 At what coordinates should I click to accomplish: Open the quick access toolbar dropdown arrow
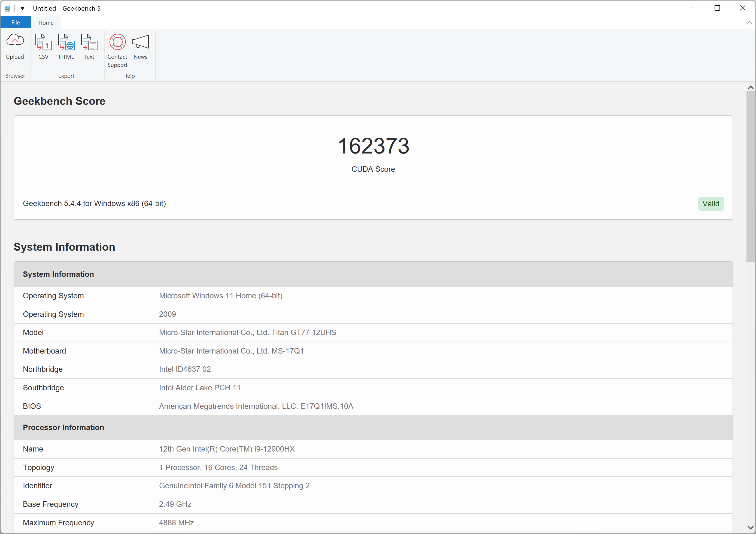click(x=22, y=8)
